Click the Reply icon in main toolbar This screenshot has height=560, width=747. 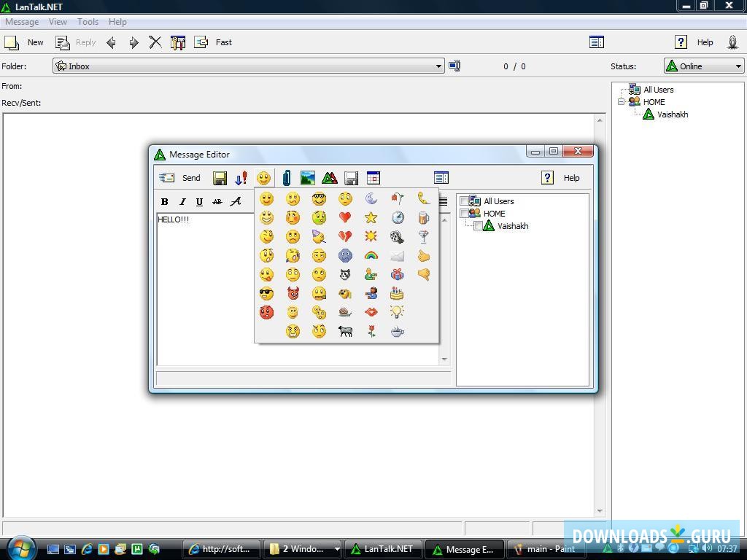point(63,42)
